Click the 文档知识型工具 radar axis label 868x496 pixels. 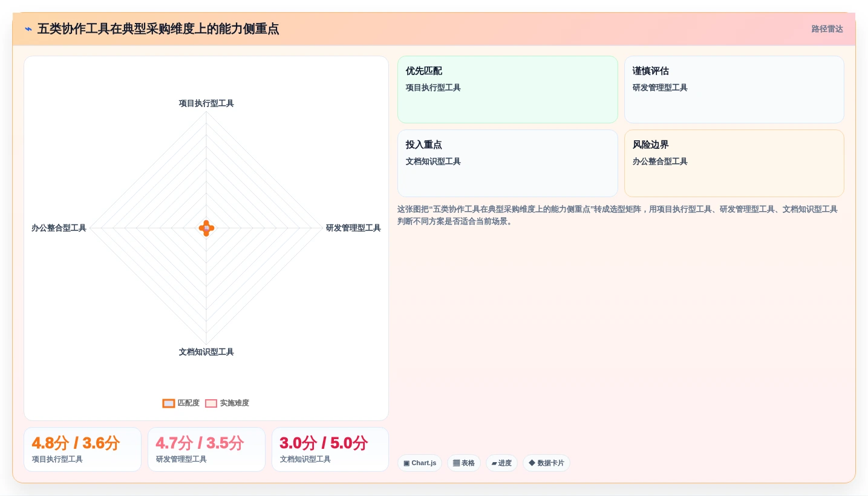[206, 352]
